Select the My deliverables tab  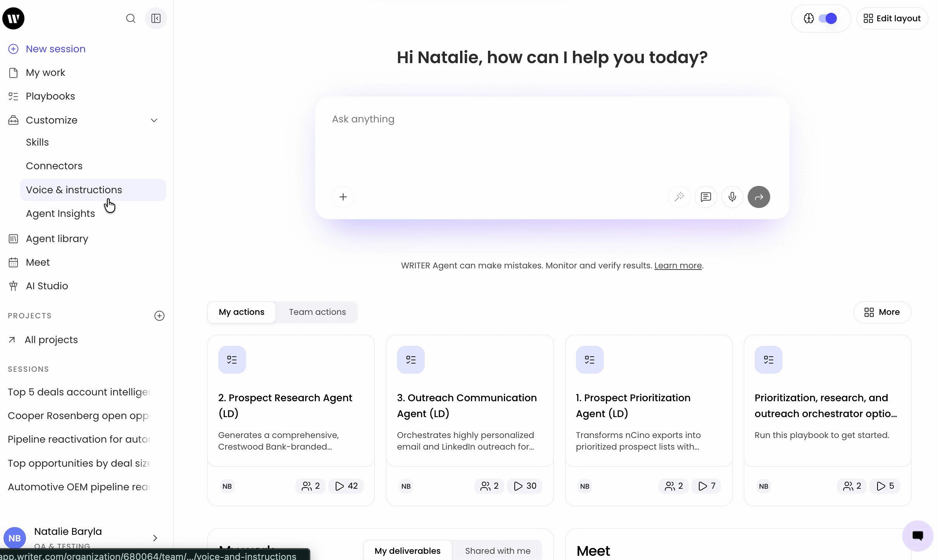(407, 551)
